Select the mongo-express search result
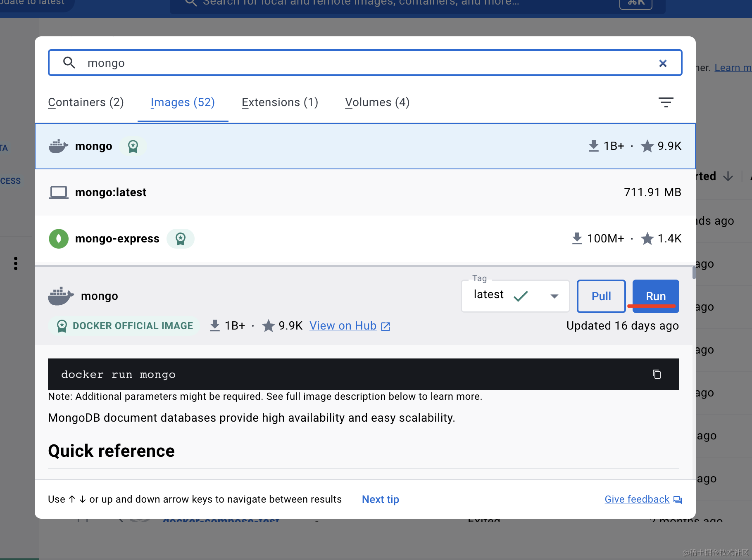Screen dimensions: 752x560 (x=365, y=239)
